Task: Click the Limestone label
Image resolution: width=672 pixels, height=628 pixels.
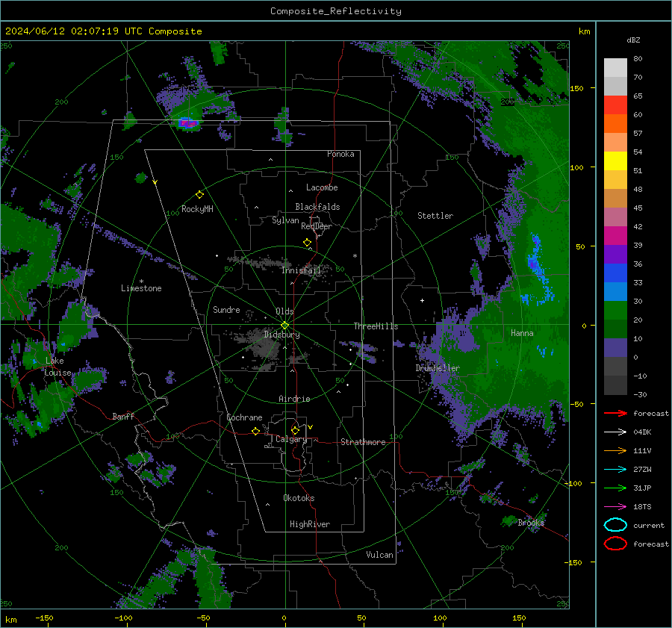Action: point(141,288)
